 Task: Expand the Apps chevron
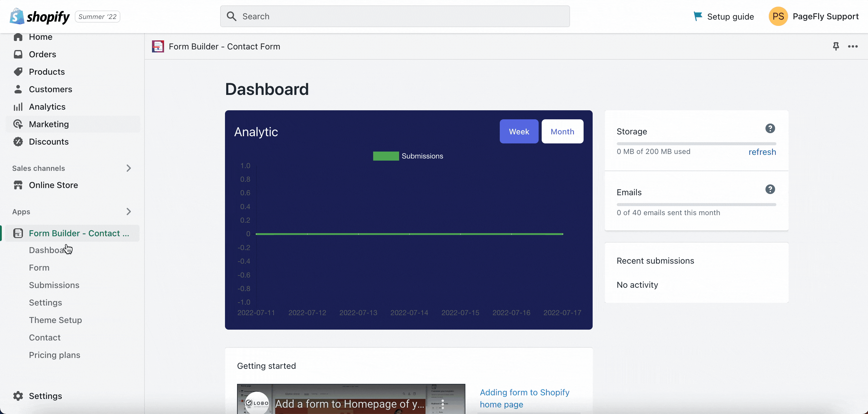click(x=128, y=212)
